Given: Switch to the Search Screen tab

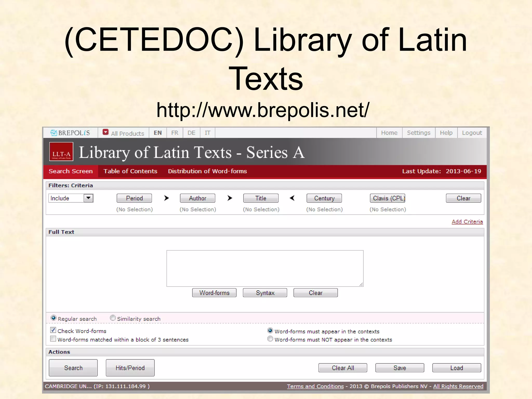Looking at the screenshot, I should pyautogui.click(x=71, y=171).
